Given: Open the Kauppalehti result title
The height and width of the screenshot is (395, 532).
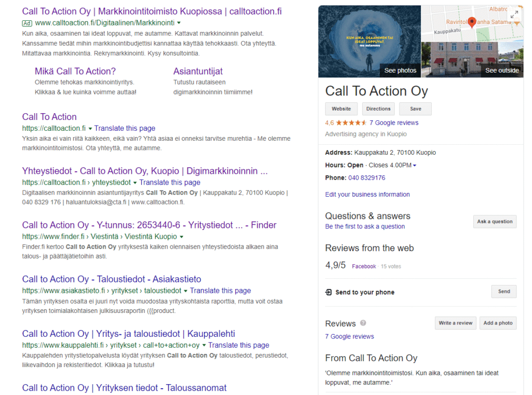Looking at the screenshot, I should point(128,334).
